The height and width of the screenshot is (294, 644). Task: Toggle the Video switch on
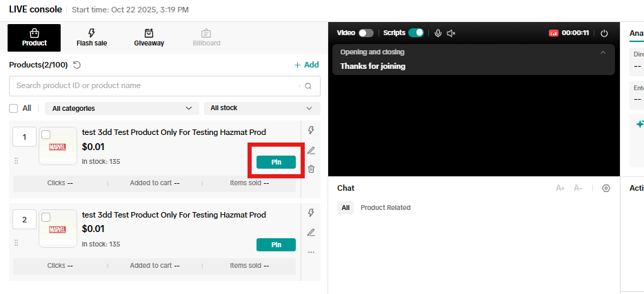point(365,33)
